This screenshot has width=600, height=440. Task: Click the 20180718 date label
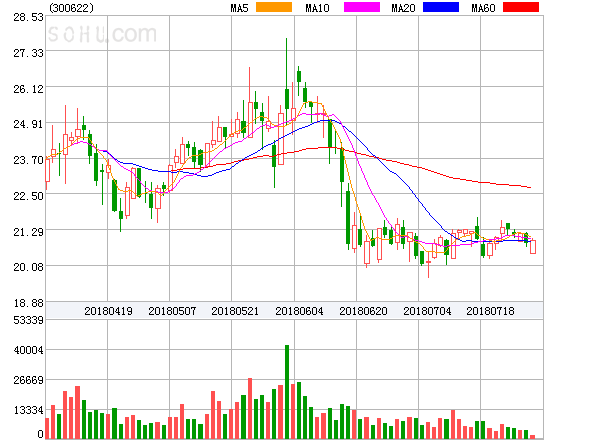tap(490, 311)
